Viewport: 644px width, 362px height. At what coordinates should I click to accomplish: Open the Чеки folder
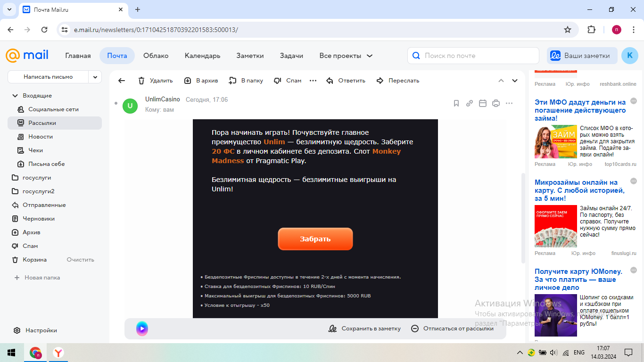click(55, 150)
